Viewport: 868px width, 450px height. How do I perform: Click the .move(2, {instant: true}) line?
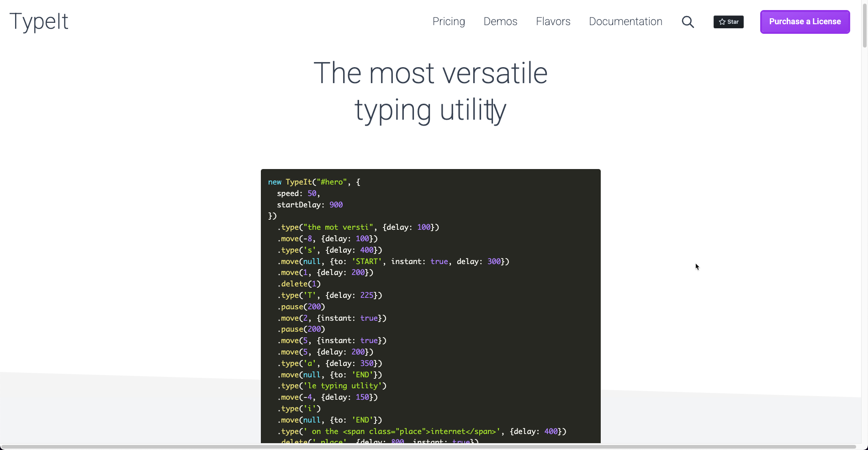click(332, 318)
